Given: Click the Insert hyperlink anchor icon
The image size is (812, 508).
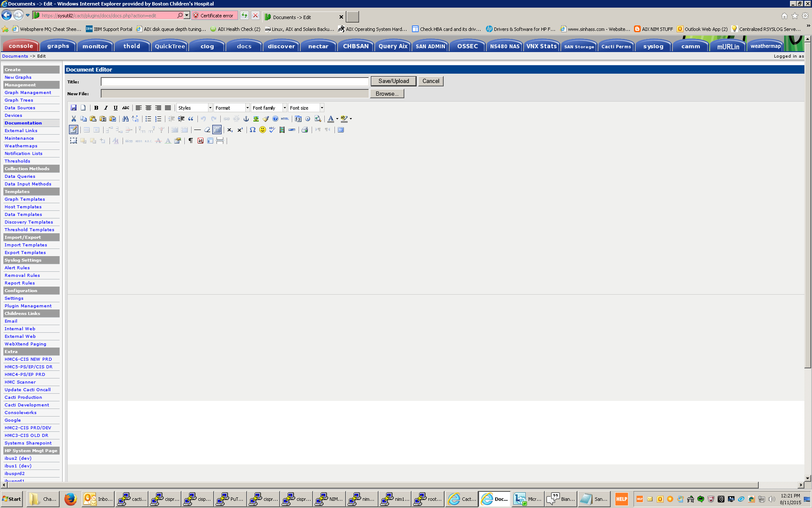Looking at the screenshot, I should [x=246, y=119].
